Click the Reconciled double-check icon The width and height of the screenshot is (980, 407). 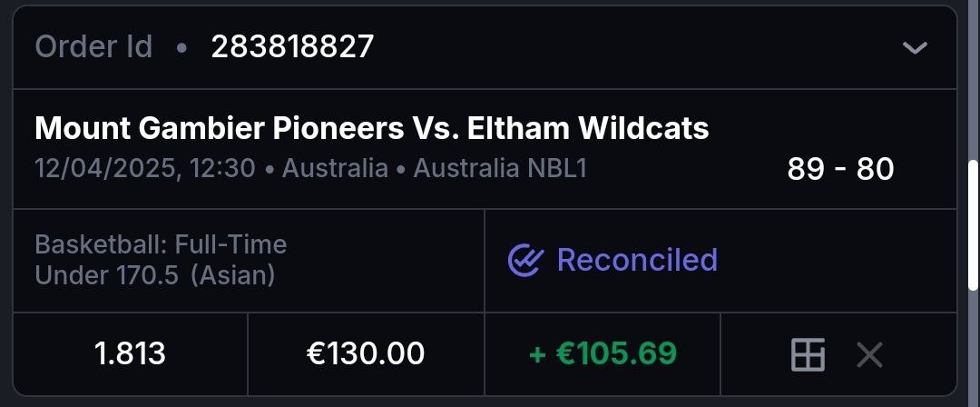[524, 260]
